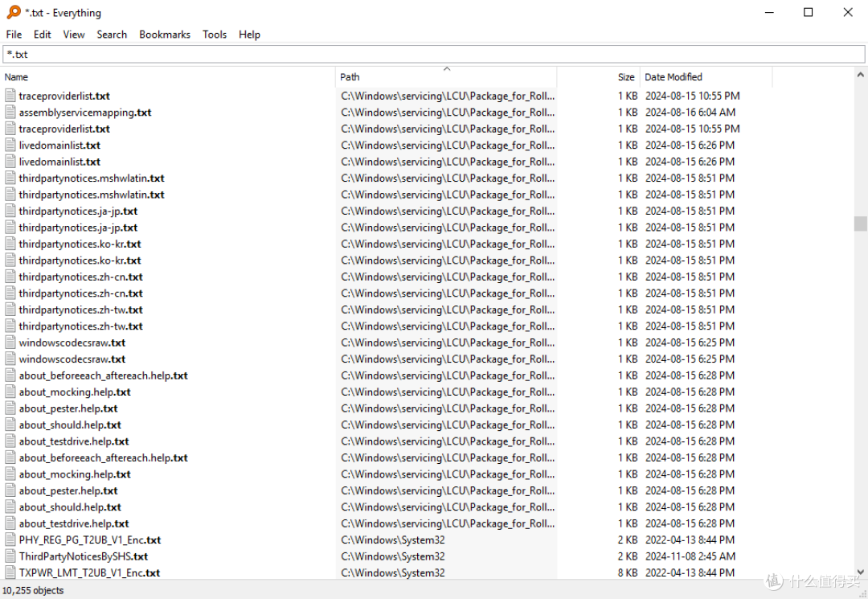Viewport: 868px width, 599px height.
Task: Open the File menu
Action: (x=14, y=35)
